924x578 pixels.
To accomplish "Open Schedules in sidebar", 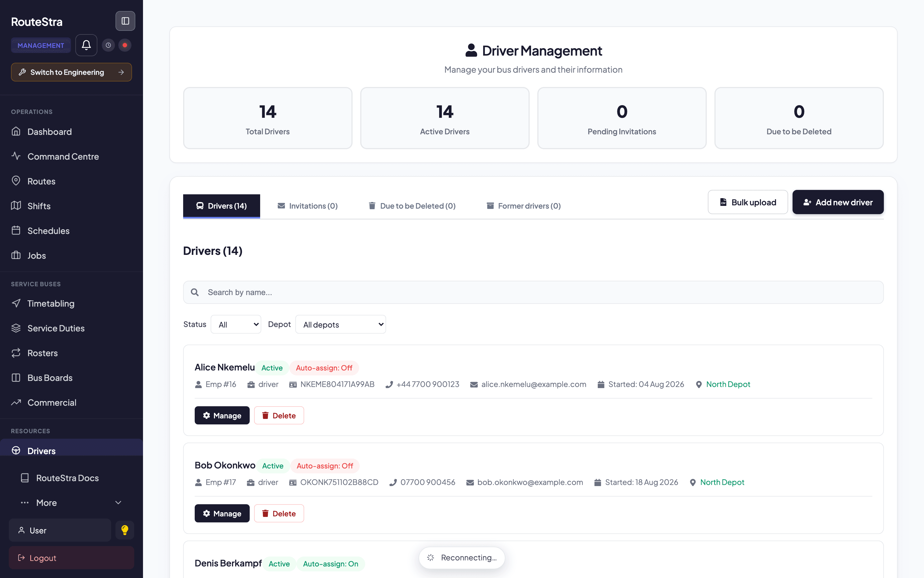I will coord(71,231).
